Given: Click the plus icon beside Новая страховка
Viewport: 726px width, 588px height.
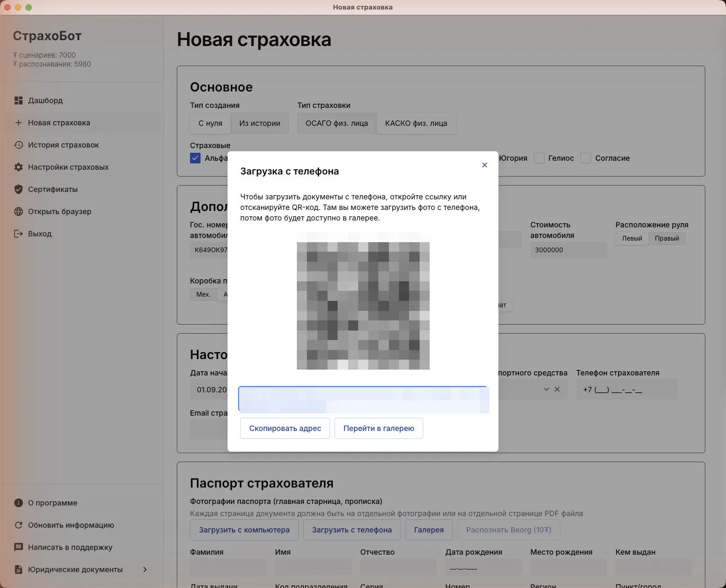Looking at the screenshot, I should 19,123.
